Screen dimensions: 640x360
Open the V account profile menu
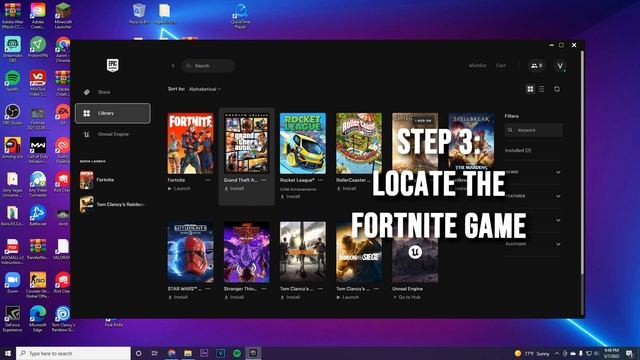tap(560, 66)
